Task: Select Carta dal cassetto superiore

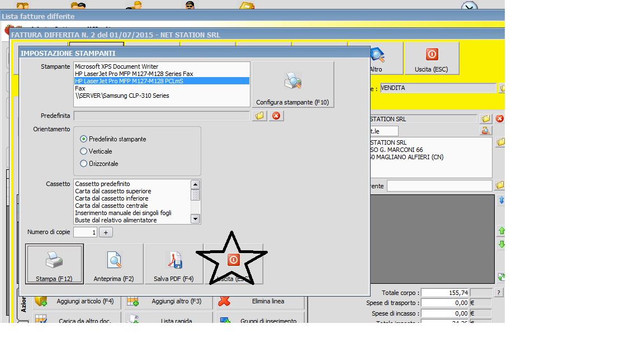Action: pos(132,191)
